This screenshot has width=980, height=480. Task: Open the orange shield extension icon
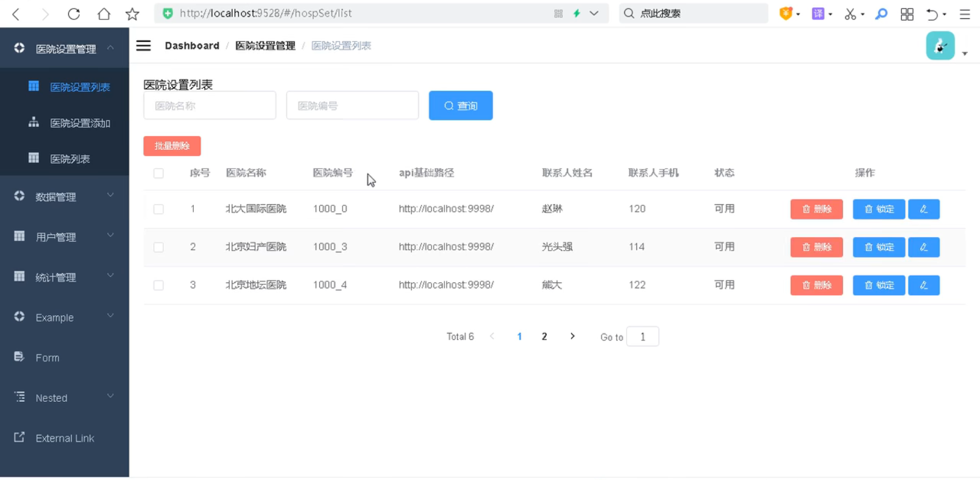click(786, 13)
